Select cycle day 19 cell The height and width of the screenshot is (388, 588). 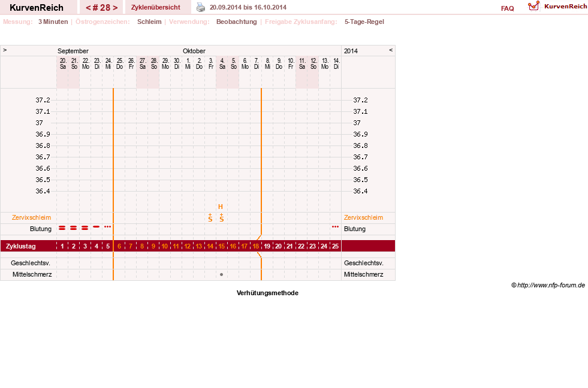(267, 246)
